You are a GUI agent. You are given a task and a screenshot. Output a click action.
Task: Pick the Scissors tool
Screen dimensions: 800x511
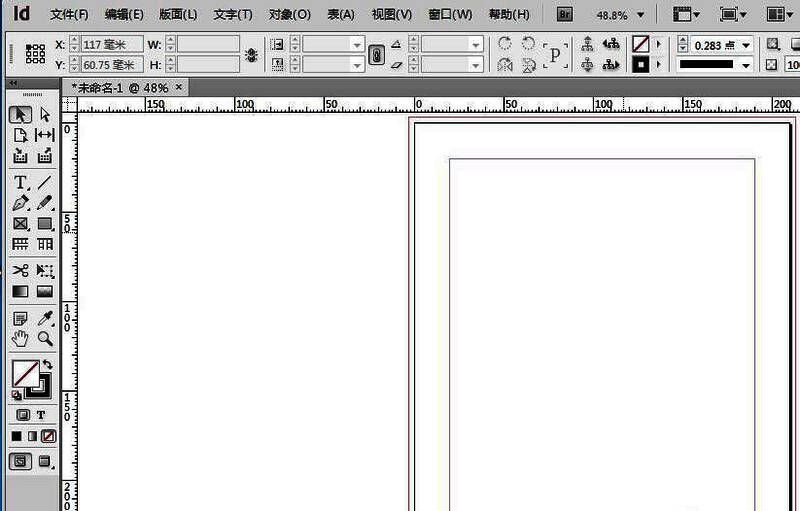[20, 271]
